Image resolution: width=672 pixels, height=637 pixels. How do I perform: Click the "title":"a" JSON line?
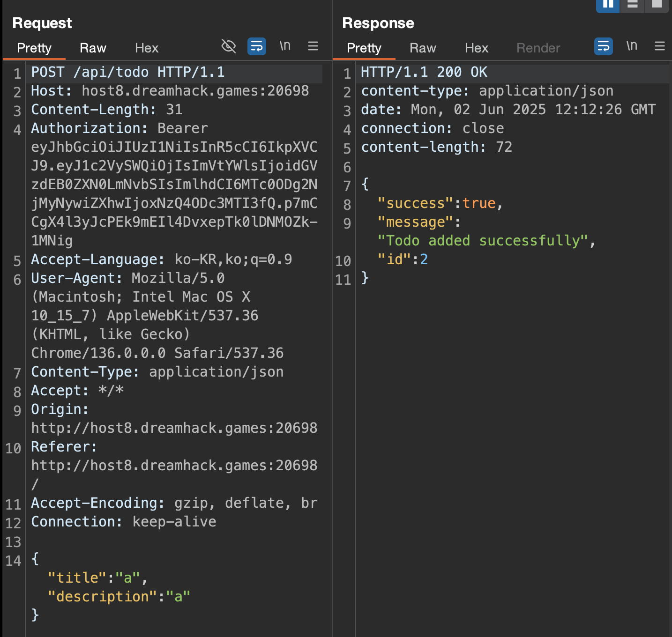coord(98,578)
